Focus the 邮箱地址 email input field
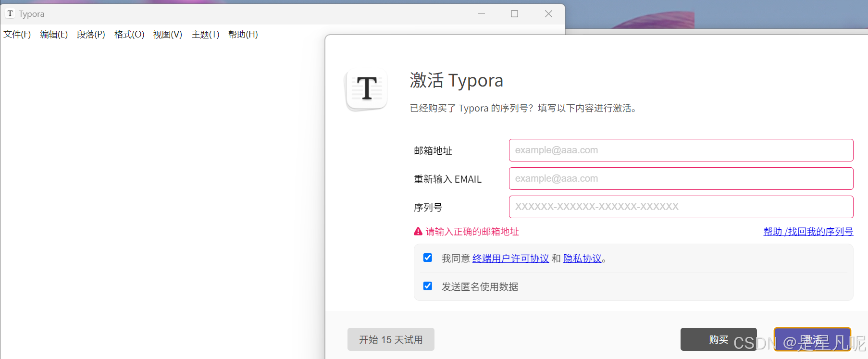868x359 pixels. tap(681, 150)
